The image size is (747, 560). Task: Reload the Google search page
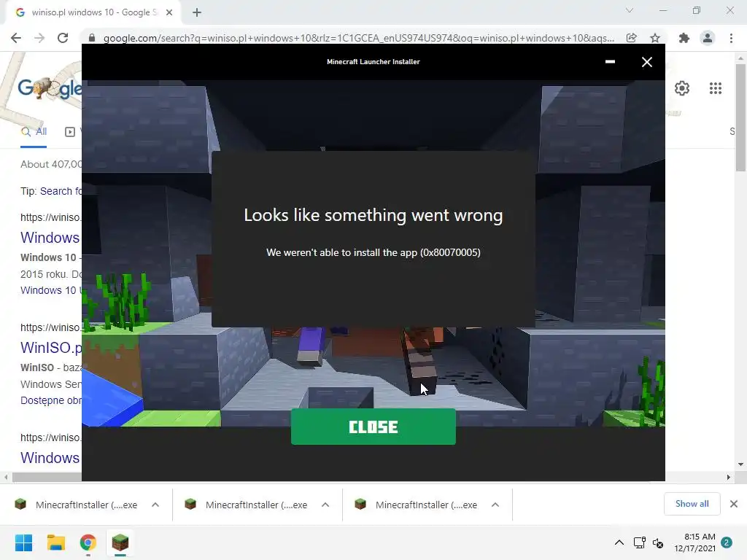click(63, 38)
